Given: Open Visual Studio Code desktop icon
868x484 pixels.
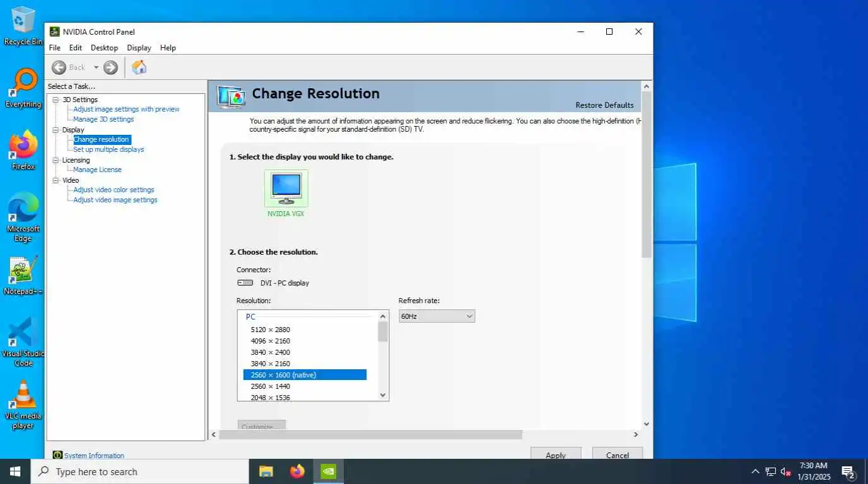Looking at the screenshot, I should pyautogui.click(x=23, y=342).
